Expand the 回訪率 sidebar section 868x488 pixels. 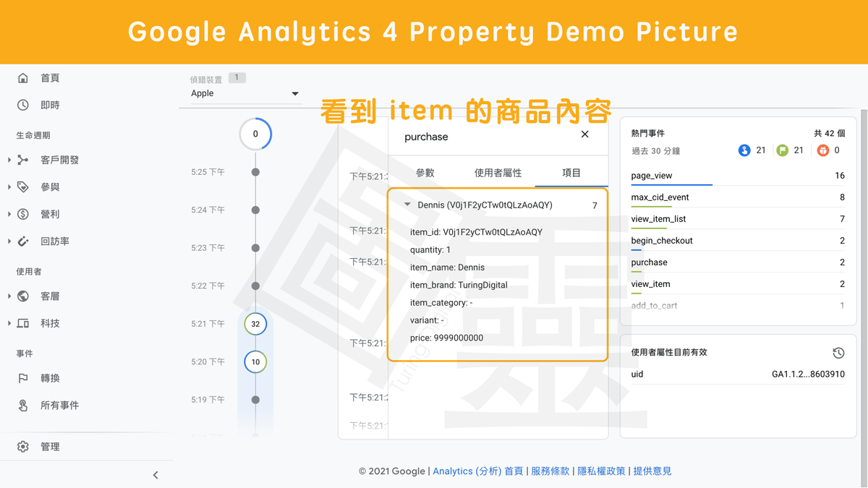tap(9, 241)
